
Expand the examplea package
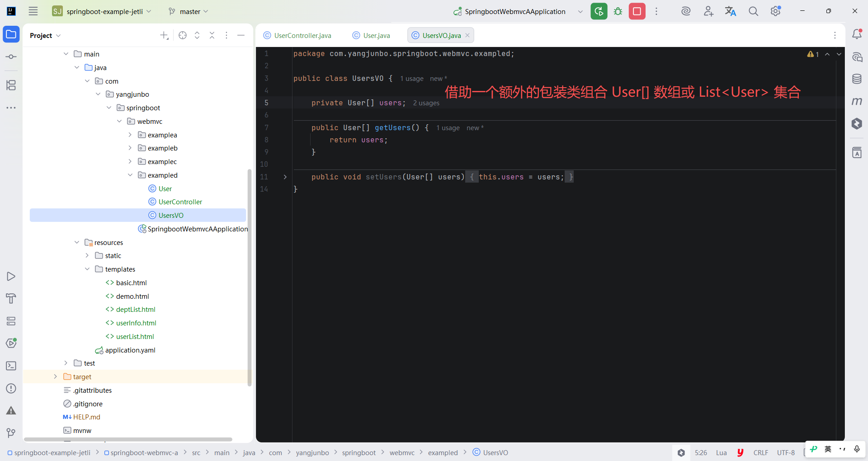coord(130,135)
